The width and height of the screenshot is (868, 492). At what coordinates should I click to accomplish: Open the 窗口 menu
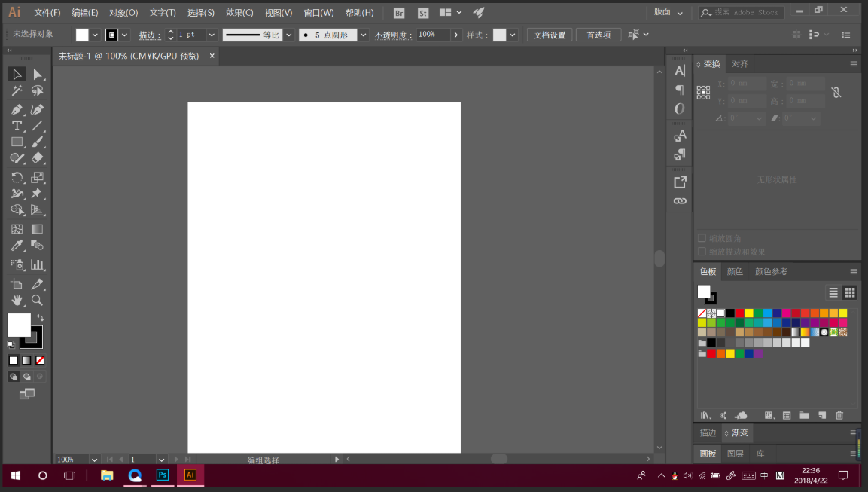[x=318, y=12]
